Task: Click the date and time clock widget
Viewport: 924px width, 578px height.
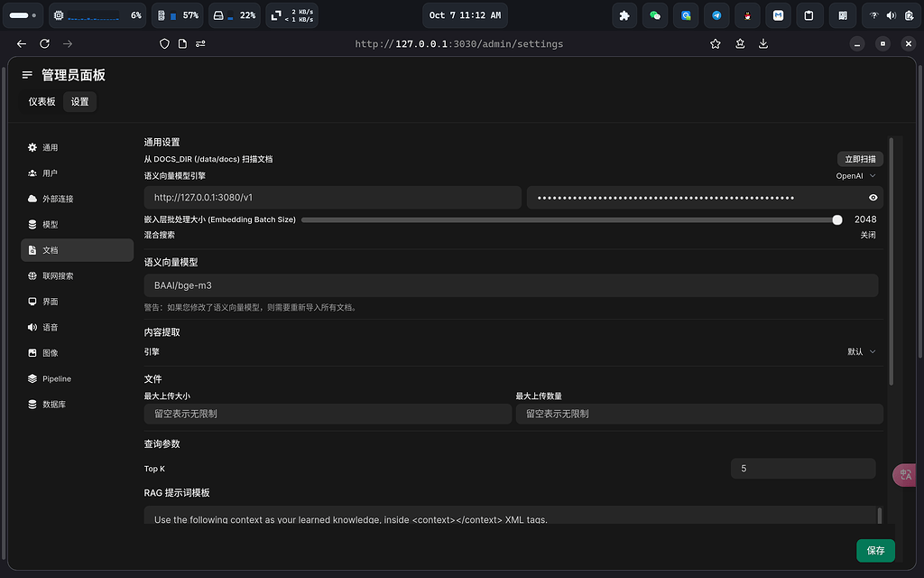Action: click(465, 15)
